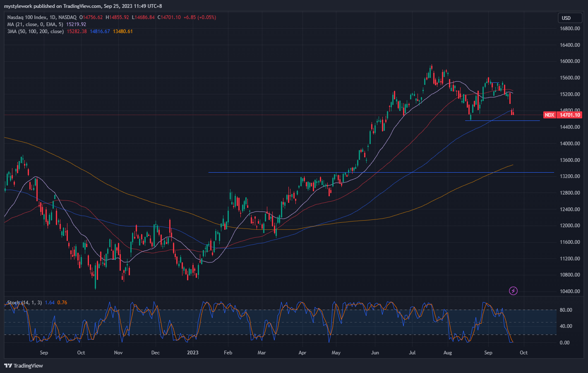Click the 15219.92 EMA value
Image resolution: width=588 pixels, height=373 pixels.
76,24
